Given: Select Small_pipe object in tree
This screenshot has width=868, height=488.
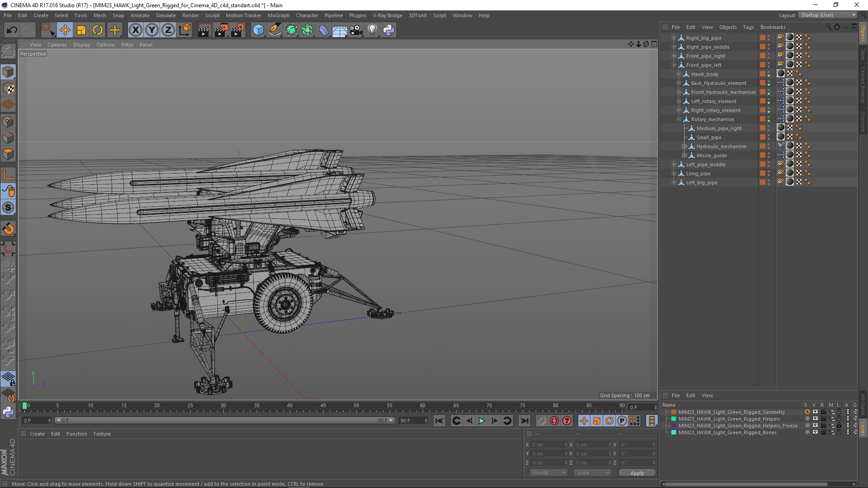Looking at the screenshot, I should coord(708,137).
